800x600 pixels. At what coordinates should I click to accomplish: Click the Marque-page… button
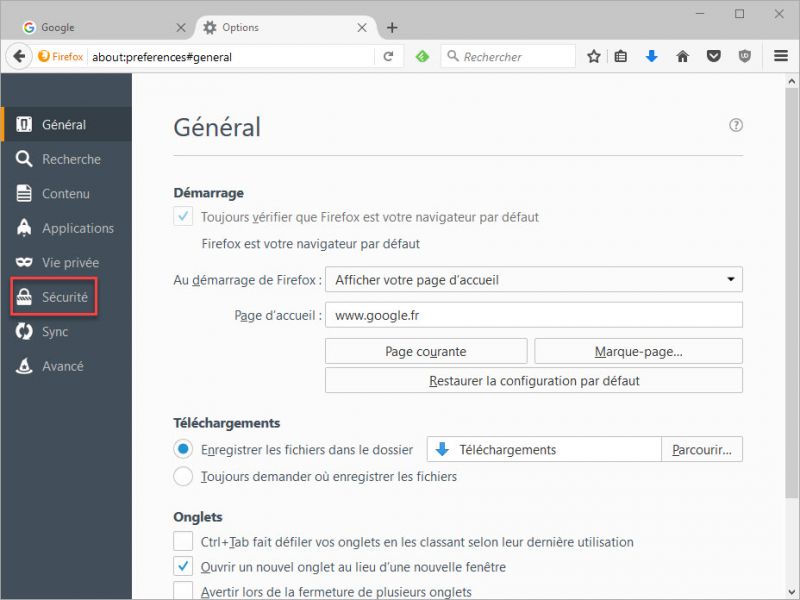638,351
